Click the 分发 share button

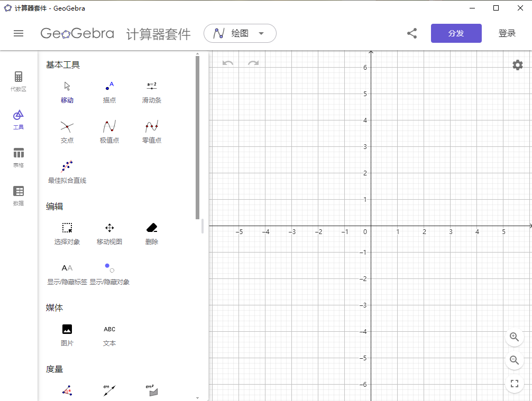click(456, 33)
